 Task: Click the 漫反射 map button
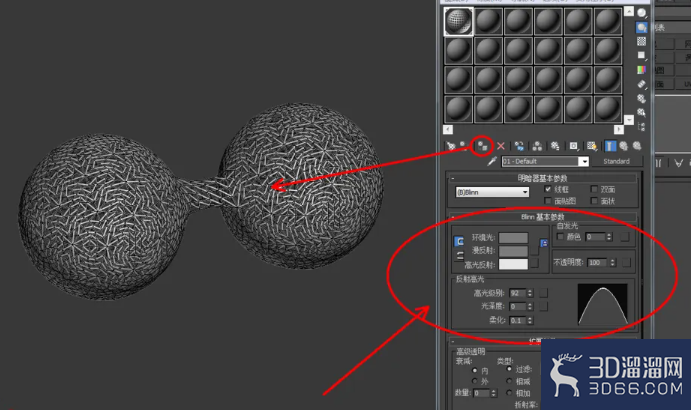pos(534,251)
